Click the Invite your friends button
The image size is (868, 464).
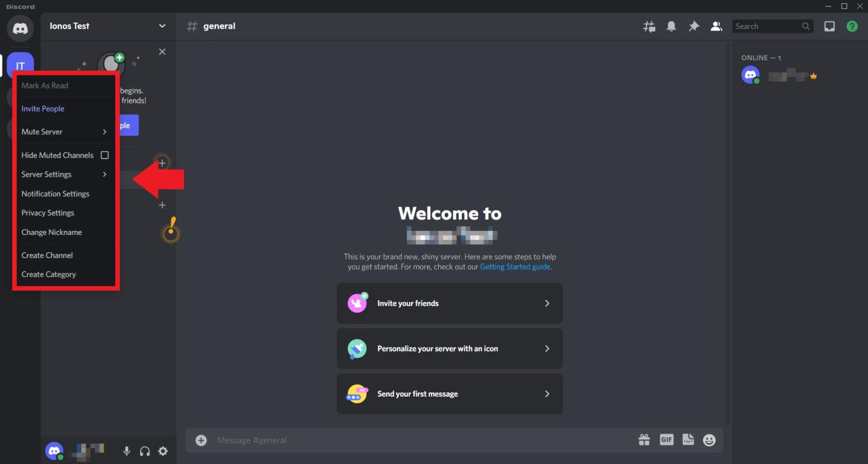[x=449, y=303]
